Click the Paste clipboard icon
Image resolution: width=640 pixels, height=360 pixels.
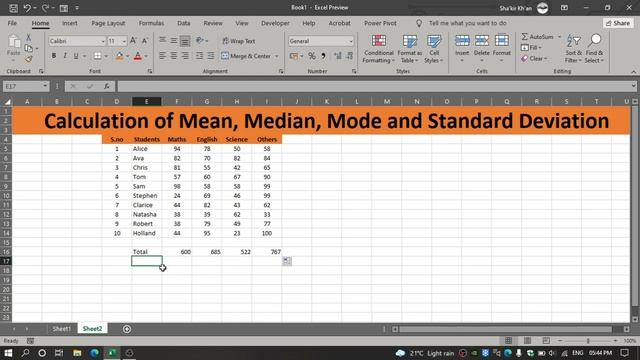(x=14, y=42)
